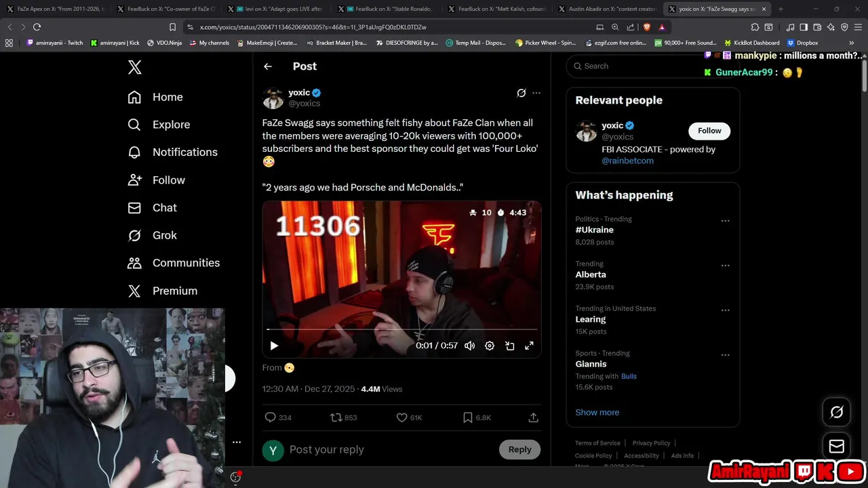Open options for Alberta trend
Screen dimensions: 868x488
(x=725, y=266)
